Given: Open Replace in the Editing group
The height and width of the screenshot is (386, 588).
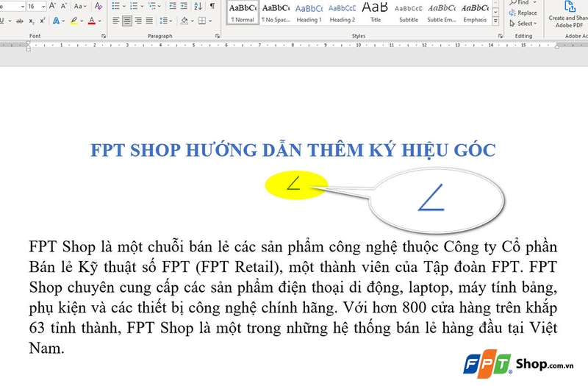Looking at the screenshot, I should tap(523, 12).
